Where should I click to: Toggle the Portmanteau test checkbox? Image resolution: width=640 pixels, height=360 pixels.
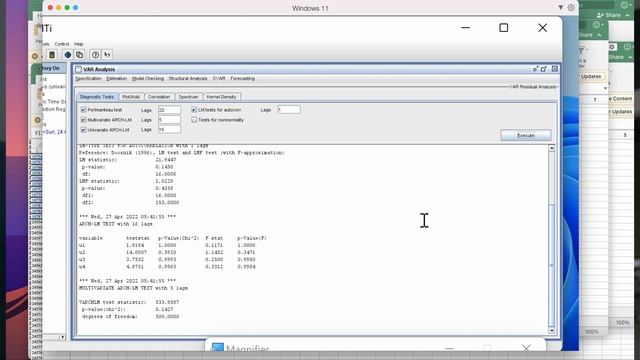coord(84,110)
